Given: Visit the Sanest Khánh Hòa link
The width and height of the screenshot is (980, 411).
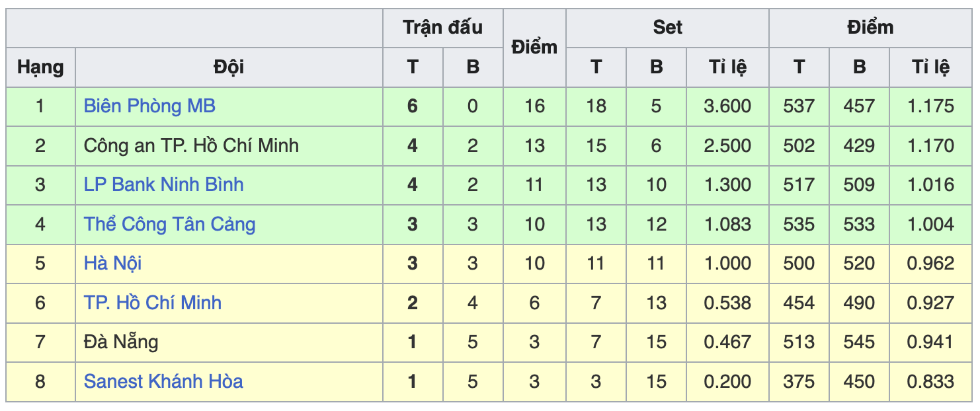Looking at the screenshot, I should 163,382.
